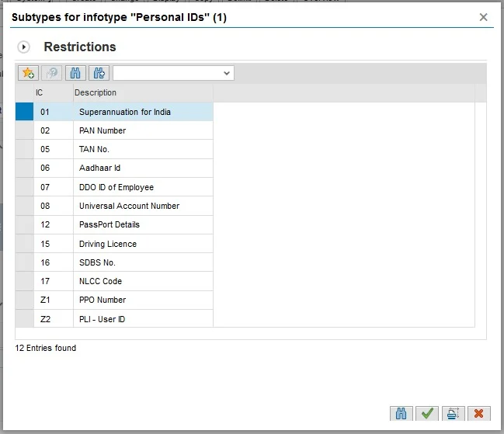The width and height of the screenshot is (504, 434).
Task: Click the bottom search binoculars button
Action: pyautogui.click(x=401, y=414)
